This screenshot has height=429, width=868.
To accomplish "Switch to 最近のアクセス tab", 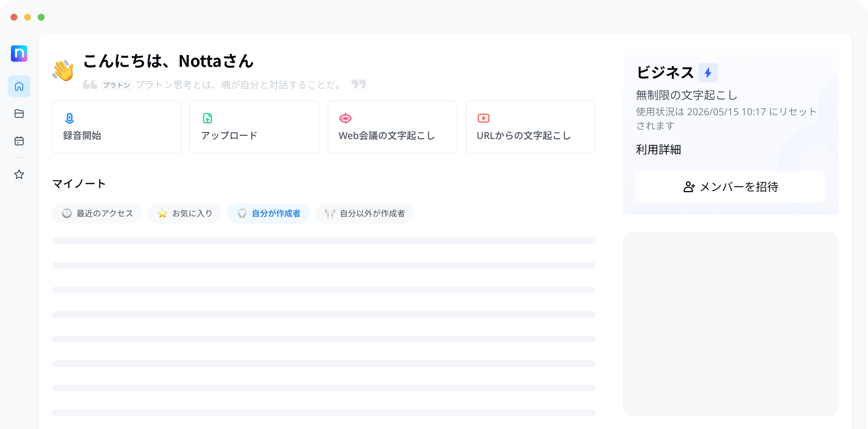I will (97, 213).
